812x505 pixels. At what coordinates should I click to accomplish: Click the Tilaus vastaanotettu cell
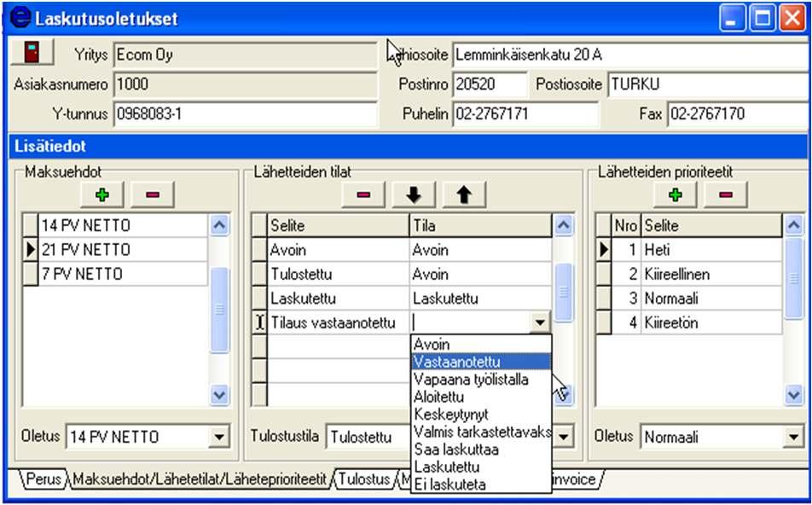(x=339, y=322)
